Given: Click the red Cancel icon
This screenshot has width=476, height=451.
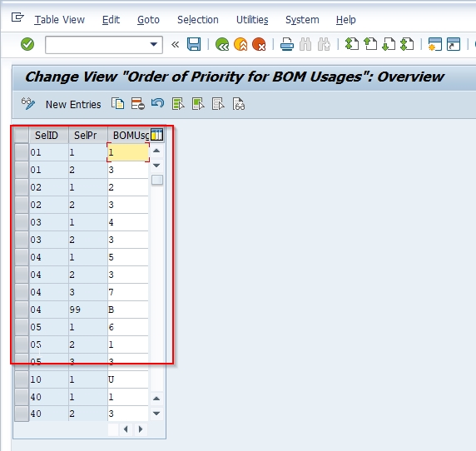Looking at the screenshot, I should [x=260, y=44].
